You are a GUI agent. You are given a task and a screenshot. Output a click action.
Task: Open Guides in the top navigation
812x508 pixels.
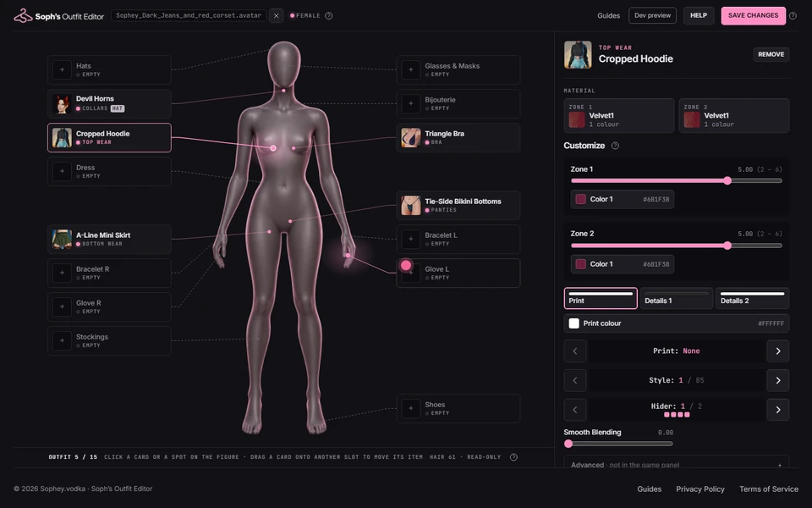[x=608, y=15]
